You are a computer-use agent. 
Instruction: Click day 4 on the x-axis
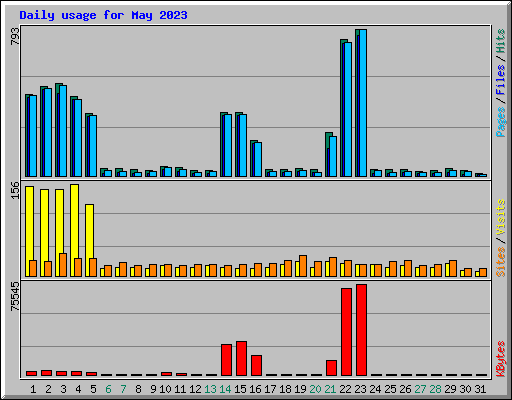(x=78, y=389)
